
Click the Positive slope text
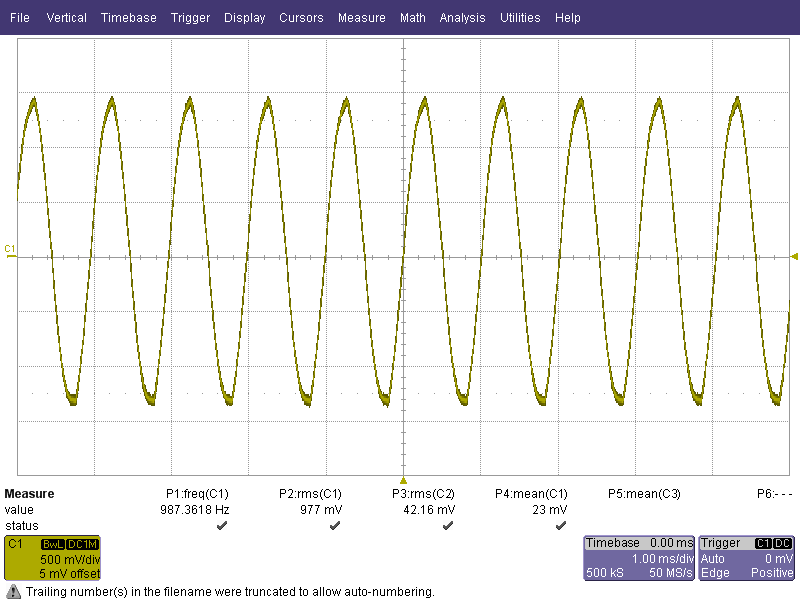772,573
